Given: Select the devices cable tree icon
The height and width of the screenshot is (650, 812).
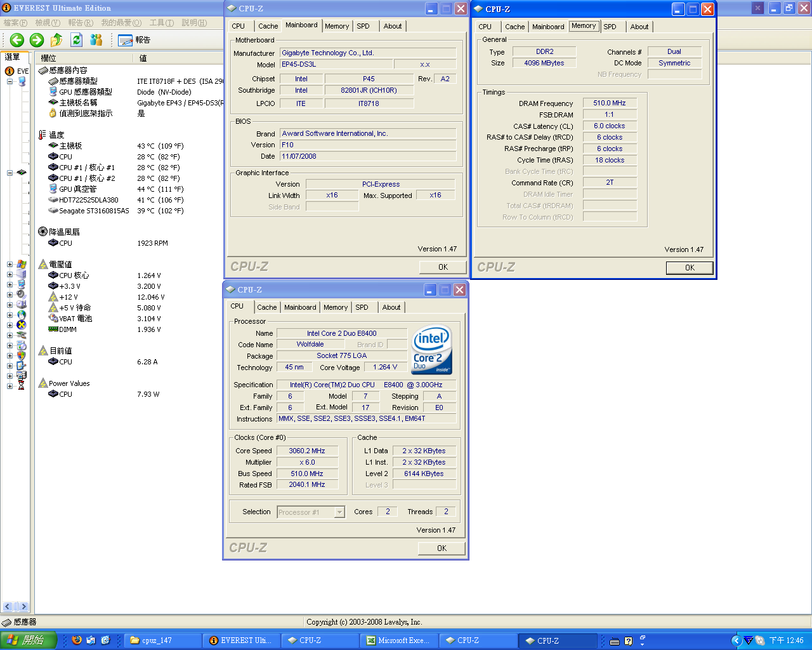Looking at the screenshot, I should pyautogui.click(x=22, y=335).
